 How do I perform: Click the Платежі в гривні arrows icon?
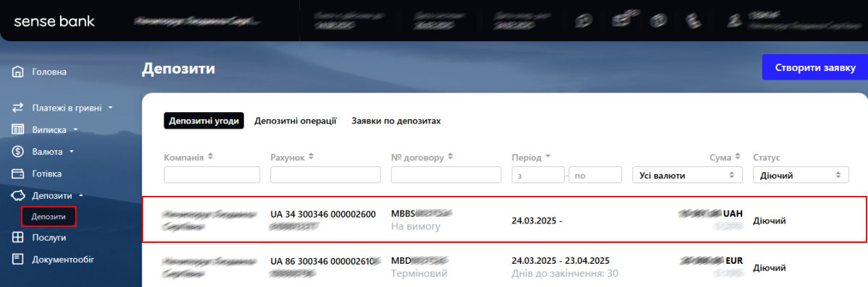[18, 108]
